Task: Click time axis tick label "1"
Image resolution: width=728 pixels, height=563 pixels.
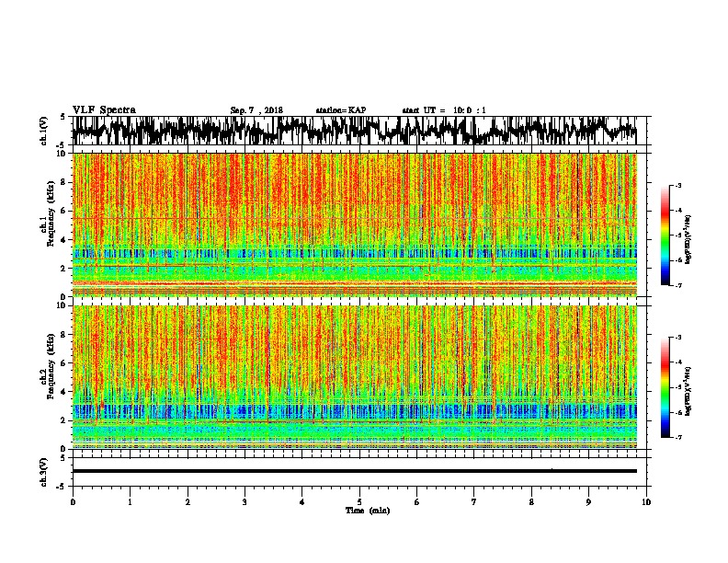Action: tap(130, 502)
